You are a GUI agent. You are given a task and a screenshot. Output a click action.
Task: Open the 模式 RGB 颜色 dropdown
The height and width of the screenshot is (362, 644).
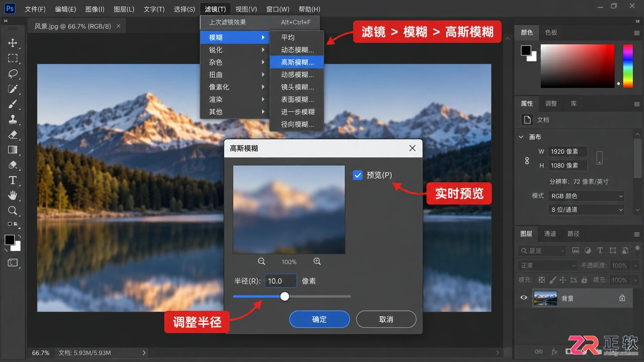pos(586,196)
